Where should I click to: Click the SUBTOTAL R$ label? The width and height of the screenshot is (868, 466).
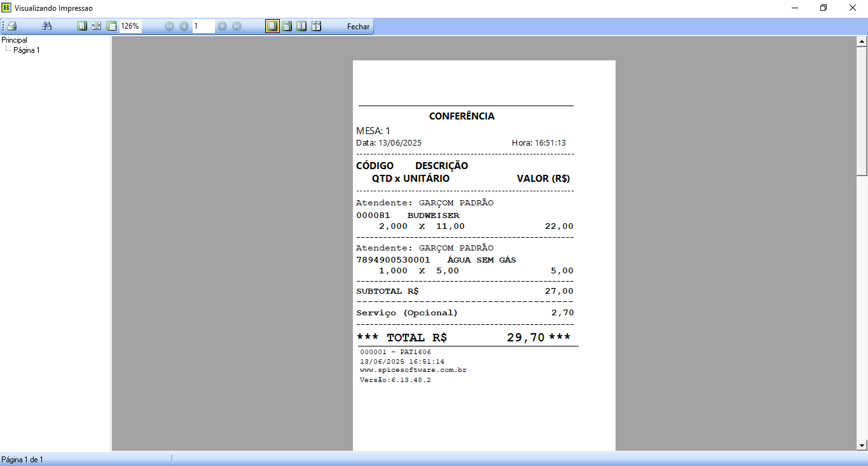[387, 291]
